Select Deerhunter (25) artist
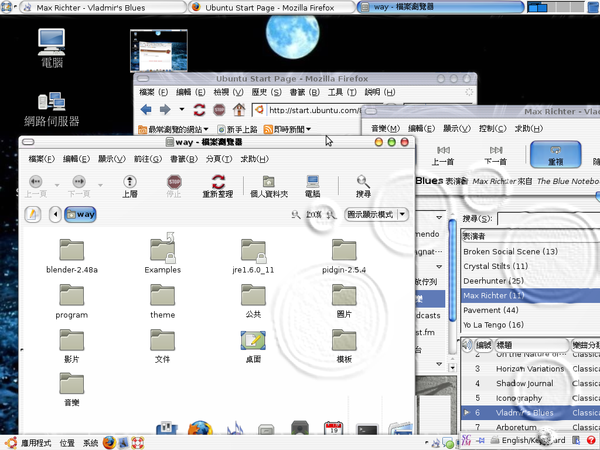 click(x=531, y=281)
